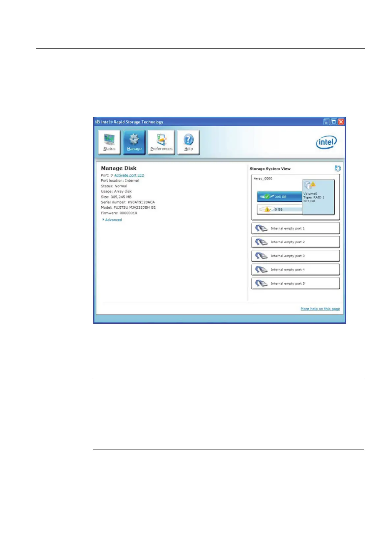Click the Activate port LED link
The height and width of the screenshot is (555, 392).
[x=129, y=175]
